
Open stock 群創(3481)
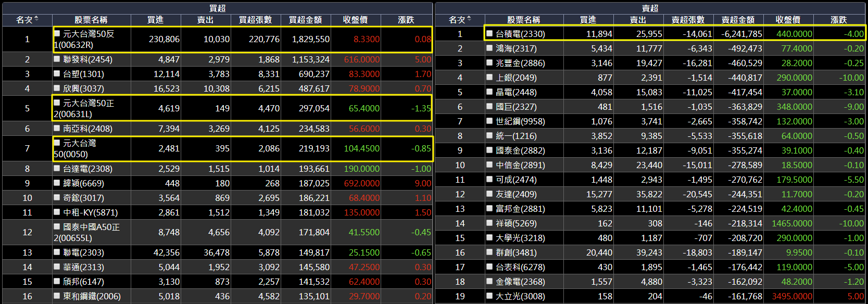tap(516, 252)
